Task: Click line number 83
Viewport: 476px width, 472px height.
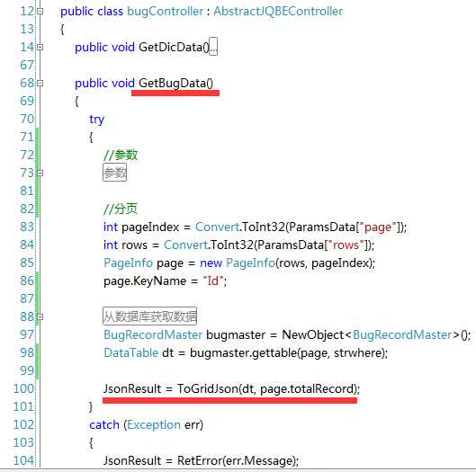Action: (x=27, y=227)
